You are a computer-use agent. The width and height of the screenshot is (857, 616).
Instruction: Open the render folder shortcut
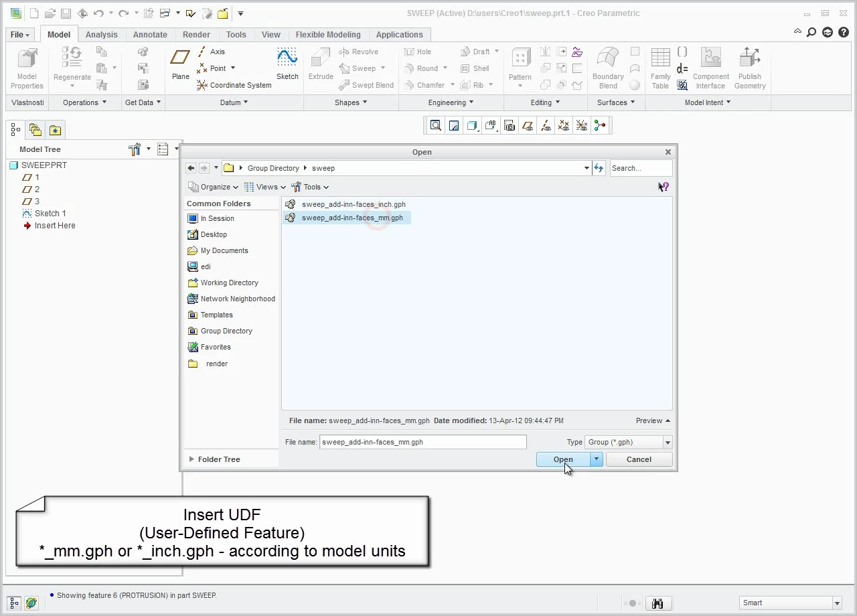208,364
